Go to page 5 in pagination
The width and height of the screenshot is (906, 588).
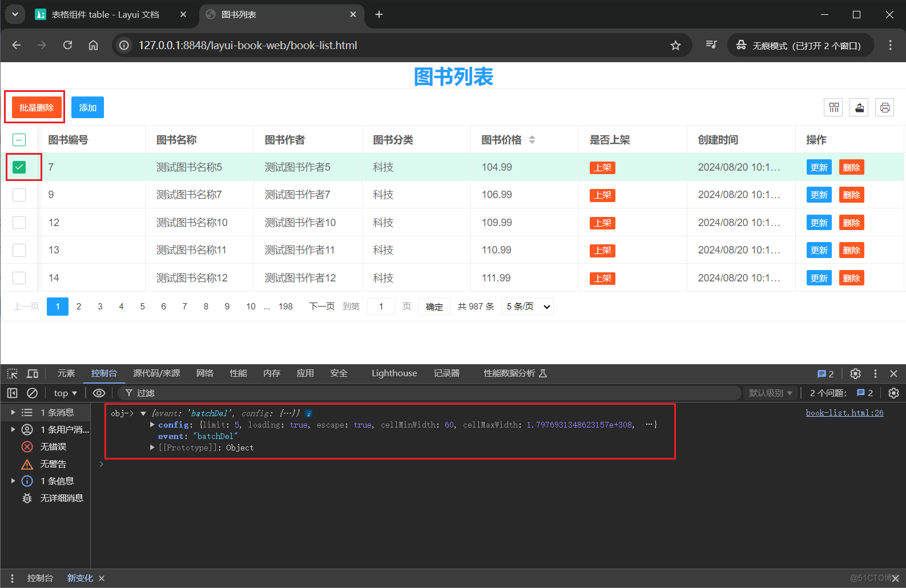(142, 307)
